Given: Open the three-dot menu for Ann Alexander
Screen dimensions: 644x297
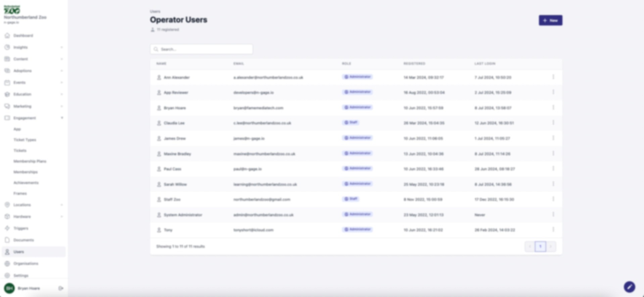Looking at the screenshot, I should [x=553, y=77].
